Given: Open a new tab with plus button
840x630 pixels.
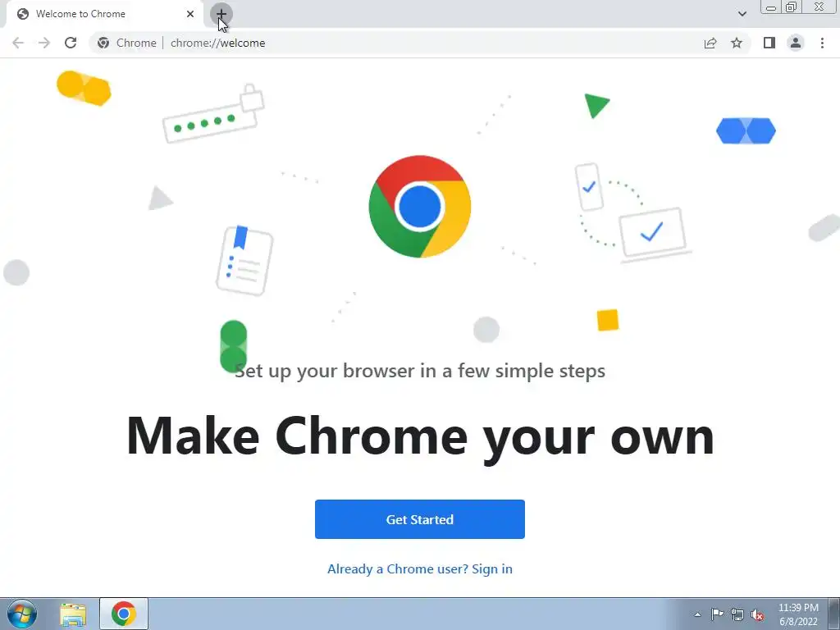Looking at the screenshot, I should click(x=221, y=14).
